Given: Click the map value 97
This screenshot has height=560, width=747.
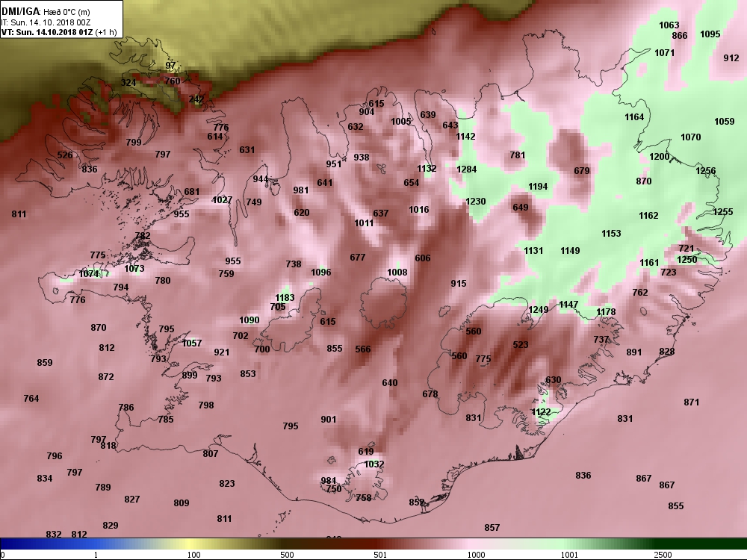Looking at the screenshot, I should (x=170, y=66).
